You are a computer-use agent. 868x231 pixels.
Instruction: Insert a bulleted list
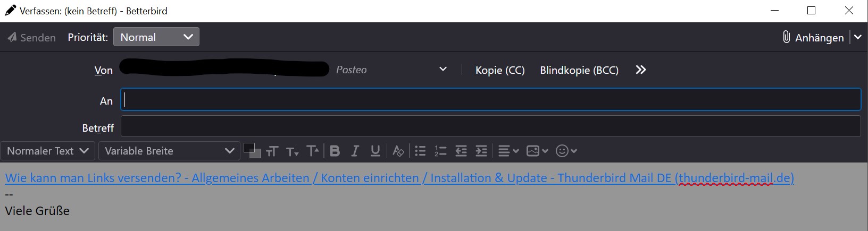(x=420, y=151)
